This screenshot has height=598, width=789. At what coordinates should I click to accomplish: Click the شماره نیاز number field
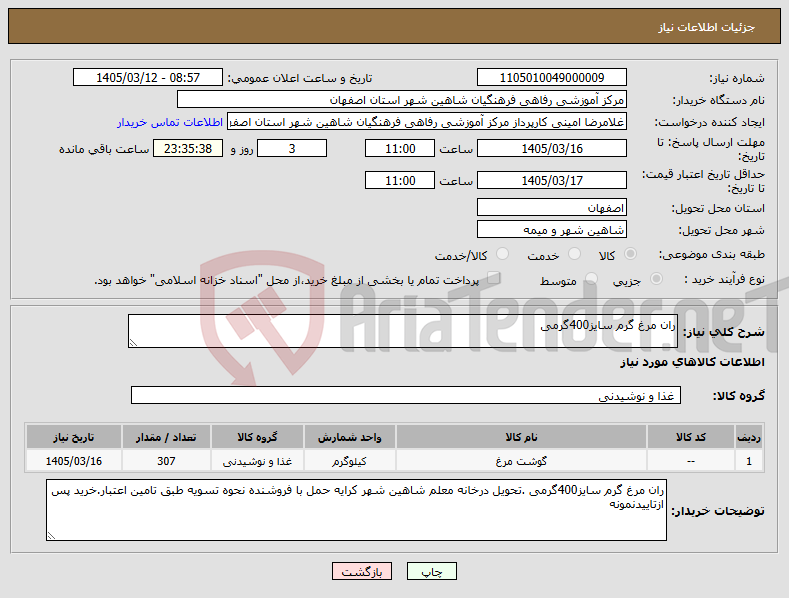551,78
